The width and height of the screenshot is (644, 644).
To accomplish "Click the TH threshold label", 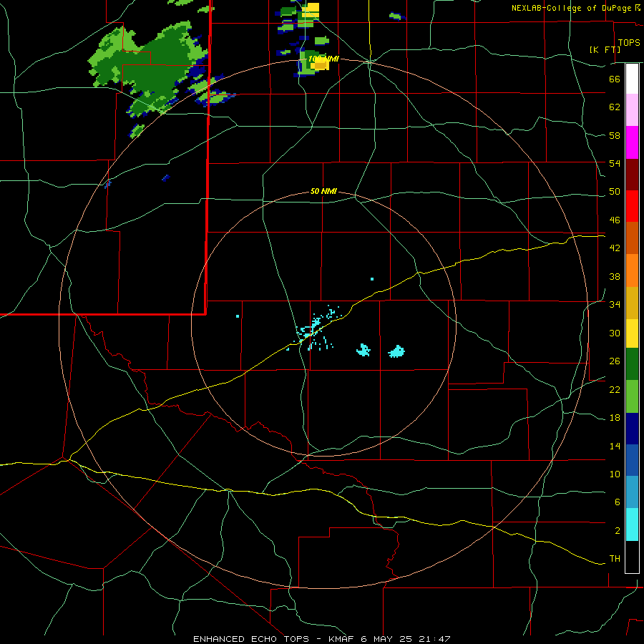I will pos(615,559).
